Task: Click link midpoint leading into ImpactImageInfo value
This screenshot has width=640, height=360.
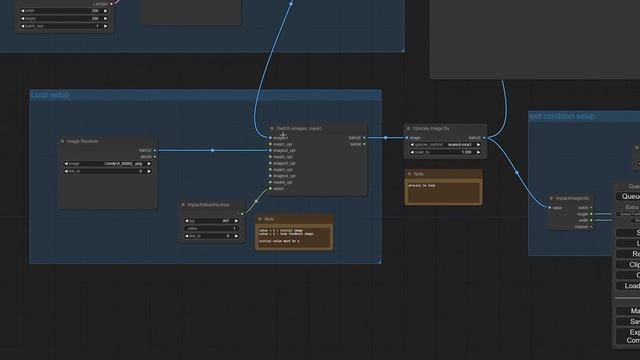Action: (517, 173)
